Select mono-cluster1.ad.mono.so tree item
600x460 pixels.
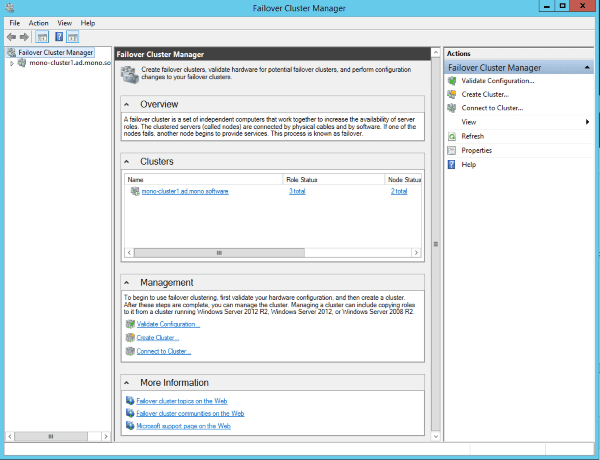coord(70,63)
